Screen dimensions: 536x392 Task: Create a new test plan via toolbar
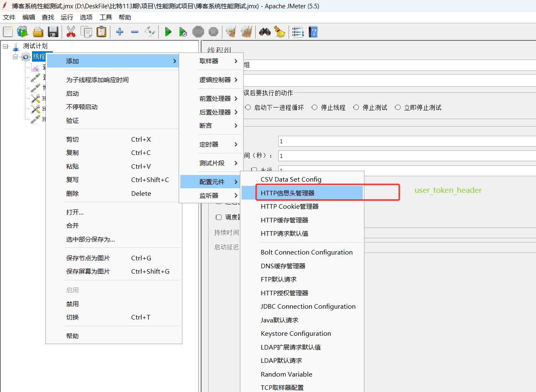click(x=8, y=32)
